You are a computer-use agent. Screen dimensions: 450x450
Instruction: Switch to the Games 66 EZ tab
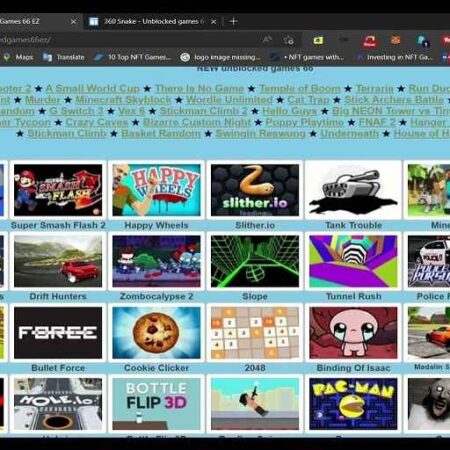(38, 22)
